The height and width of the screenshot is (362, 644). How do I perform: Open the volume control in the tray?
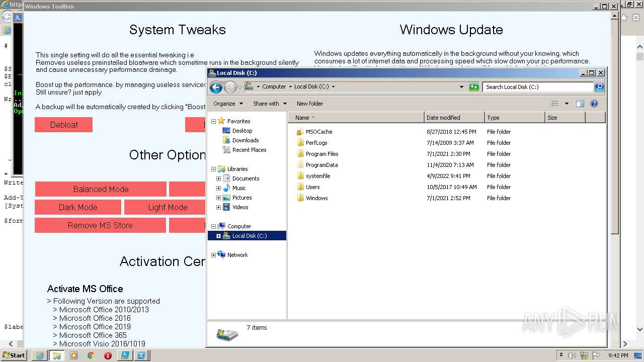(573, 355)
